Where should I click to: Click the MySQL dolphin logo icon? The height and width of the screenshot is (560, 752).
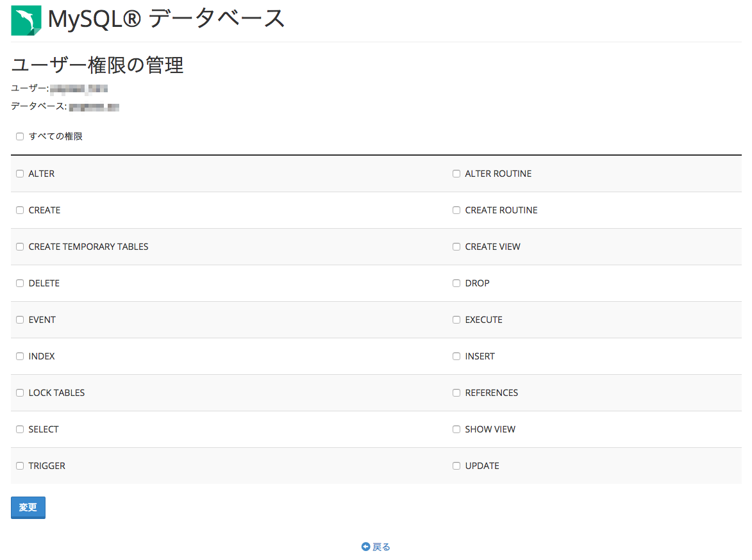point(26,21)
